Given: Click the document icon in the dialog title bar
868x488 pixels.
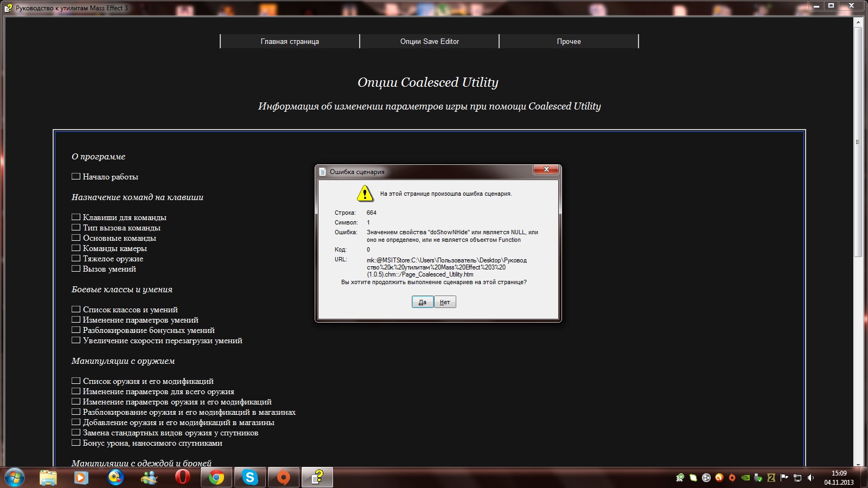Looking at the screenshot, I should point(323,171).
